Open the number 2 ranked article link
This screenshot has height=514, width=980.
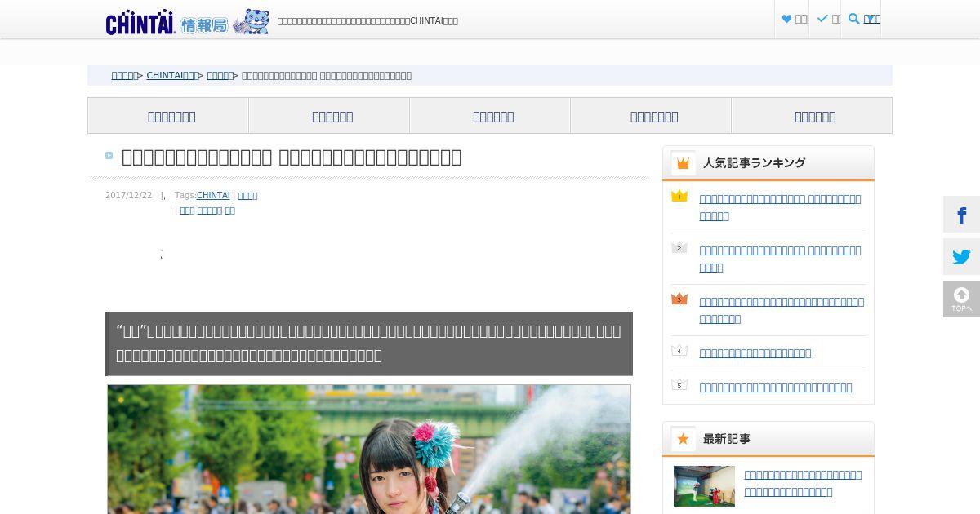780,259
